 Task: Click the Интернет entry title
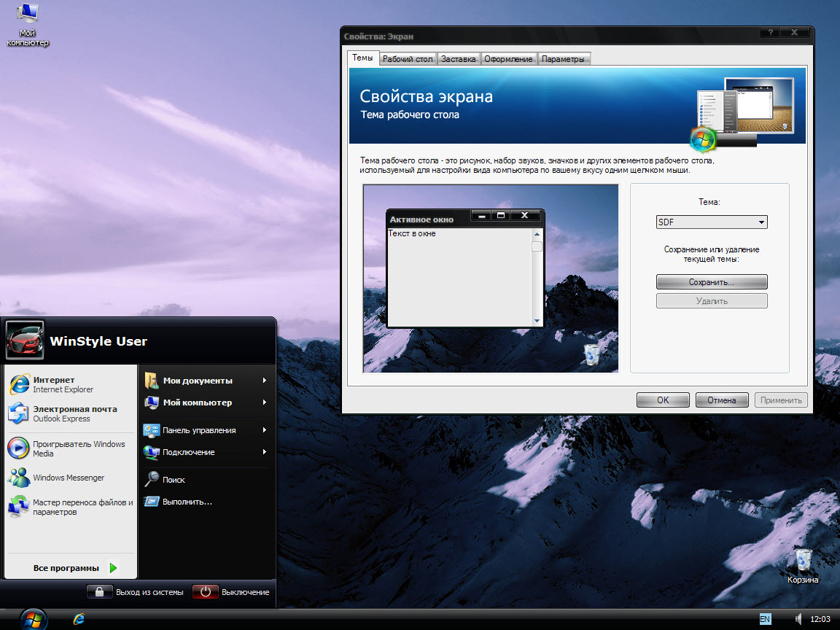(x=53, y=380)
